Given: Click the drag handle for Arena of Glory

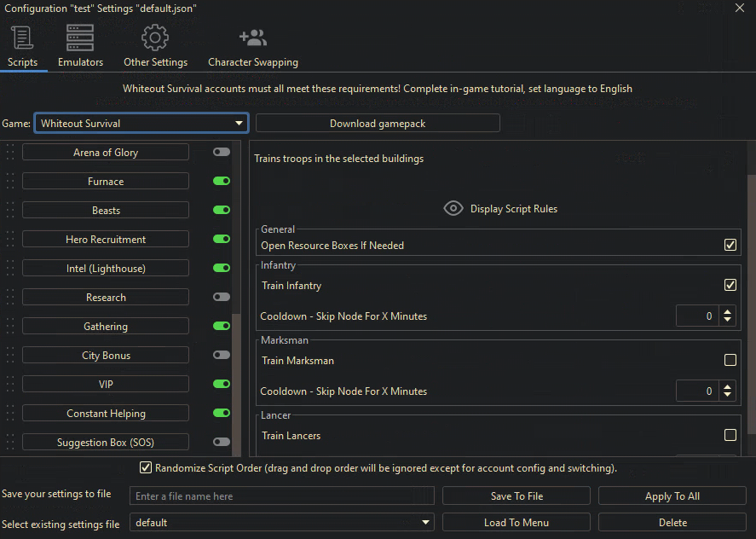Looking at the screenshot, I should (x=10, y=153).
